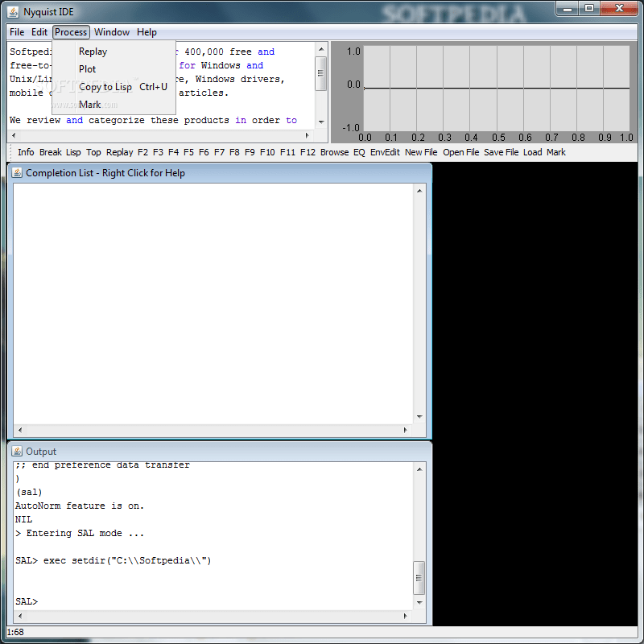
Task: Click the F12 toolbar button
Action: point(308,152)
